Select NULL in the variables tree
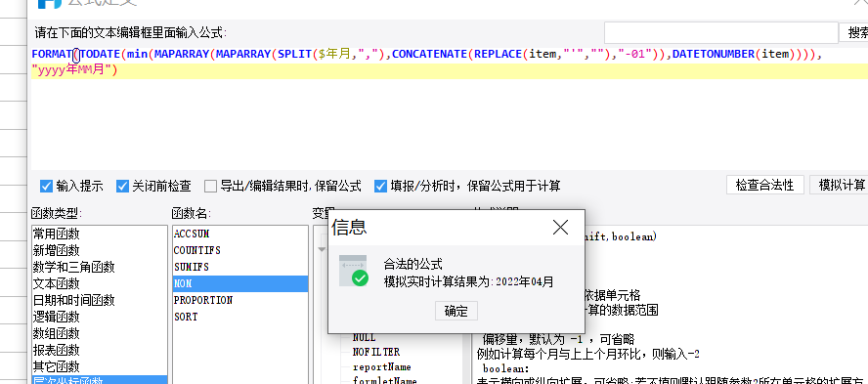The width and height of the screenshot is (868, 384). pyautogui.click(x=364, y=337)
